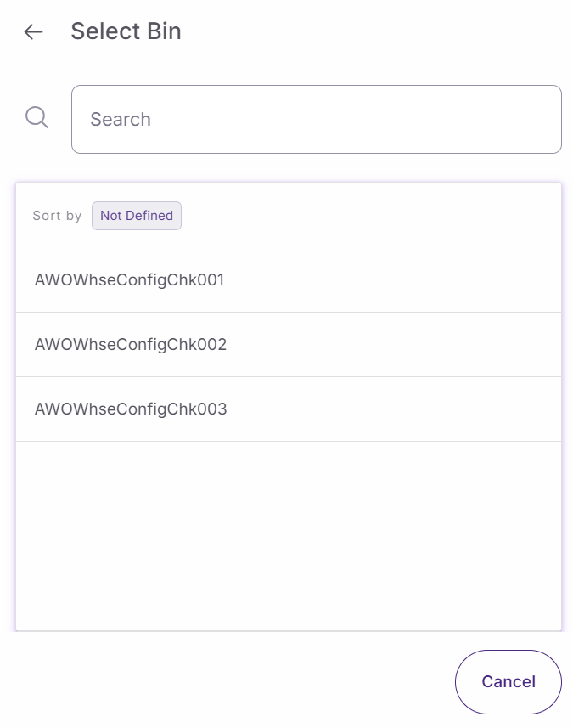Pick the middle bin ending in 002
The width and height of the screenshot is (573, 728).
coord(131,345)
